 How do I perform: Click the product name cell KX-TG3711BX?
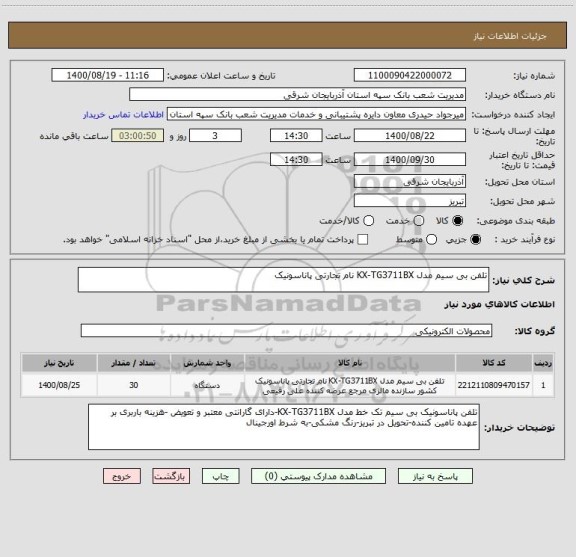tap(350, 385)
